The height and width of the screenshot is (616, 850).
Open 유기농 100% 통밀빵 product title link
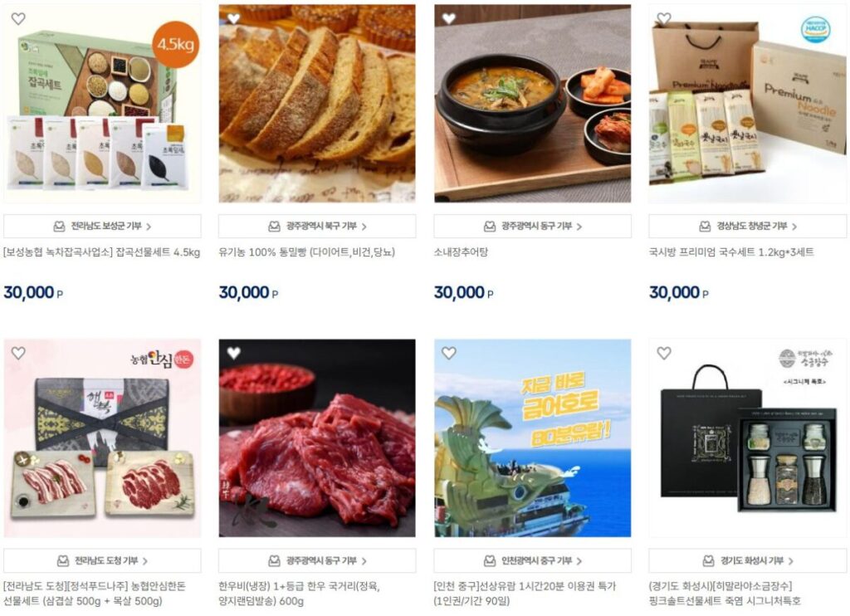click(307, 252)
